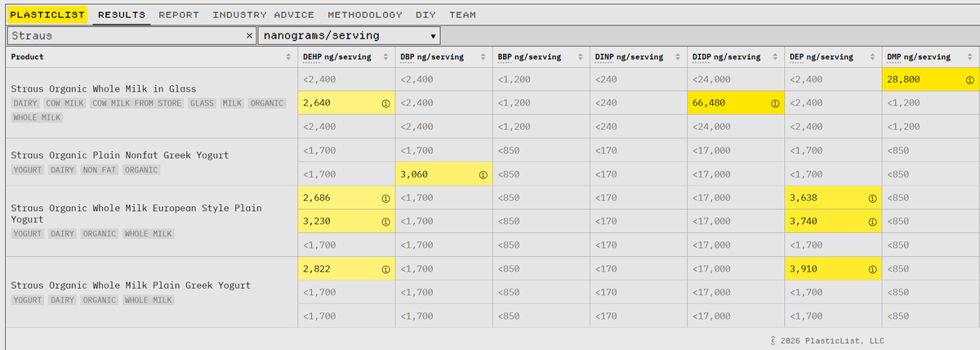Image resolution: width=980 pixels, height=350 pixels.
Task: Sort by DMP ng/serving column arrows
Action: pos(969,57)
